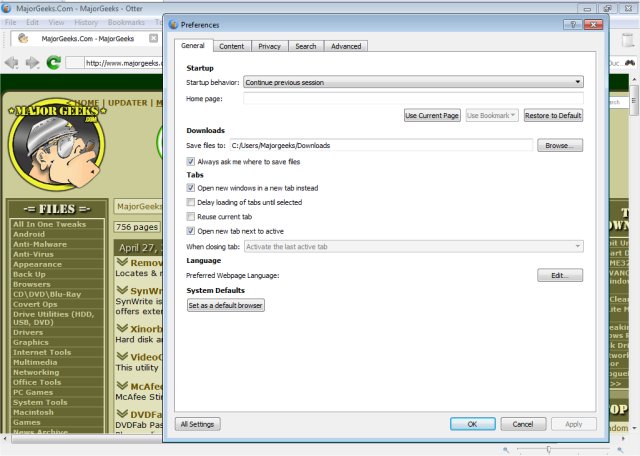Open the Bookmarks menu in Otter
Viewport: 640px width, 456px height.
coord(126,22)
